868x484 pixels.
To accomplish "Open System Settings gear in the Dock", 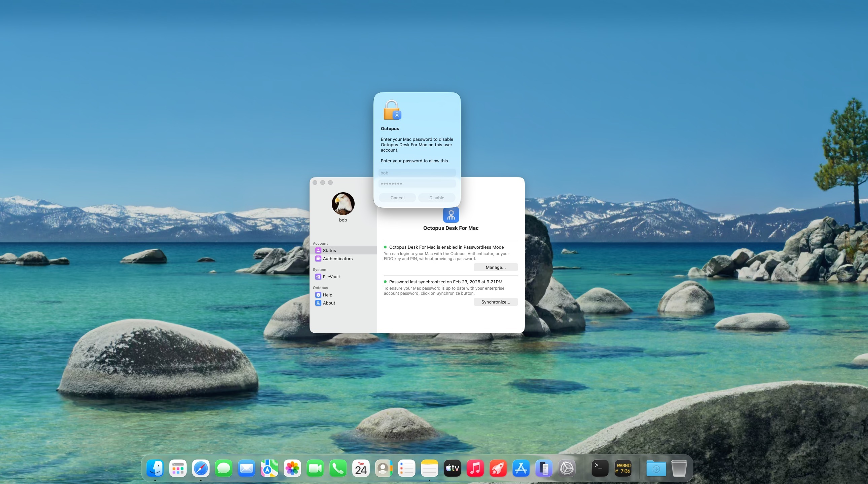I will pos(567,468).
